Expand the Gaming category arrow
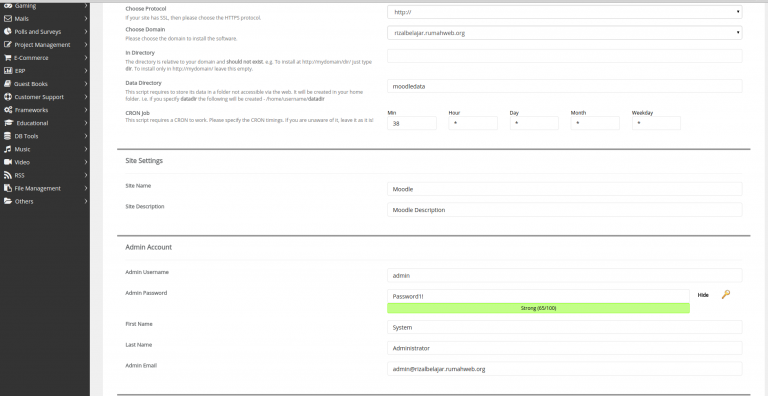Viewport: 768px width, 396px height. point(86,6)
